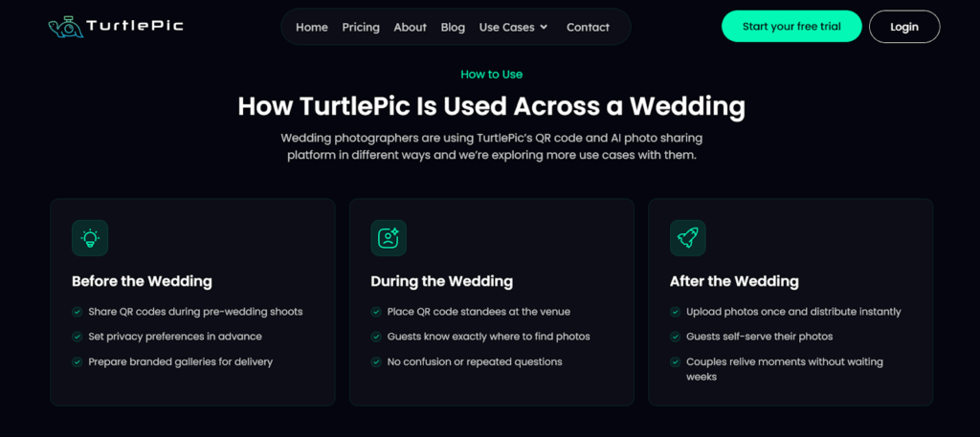Viewport: 980px width, 437px height.
Task: Click the lightbulb icon in Before the Wedding
Action: [x=90, y=238]
